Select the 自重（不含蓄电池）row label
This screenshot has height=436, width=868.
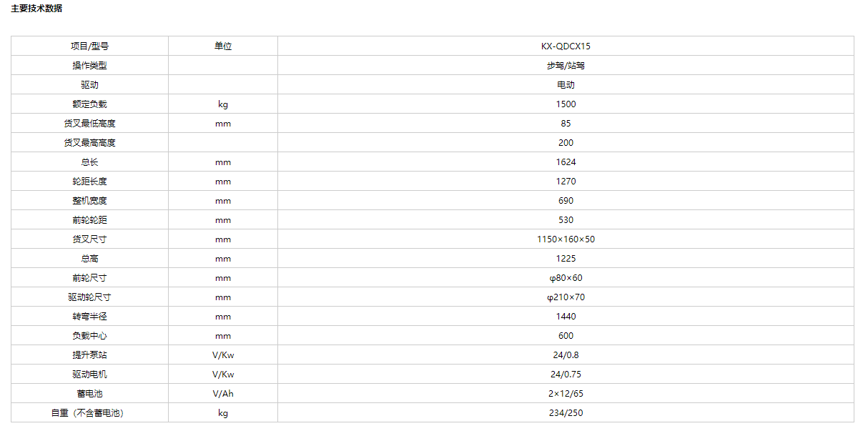pos(89,412)
